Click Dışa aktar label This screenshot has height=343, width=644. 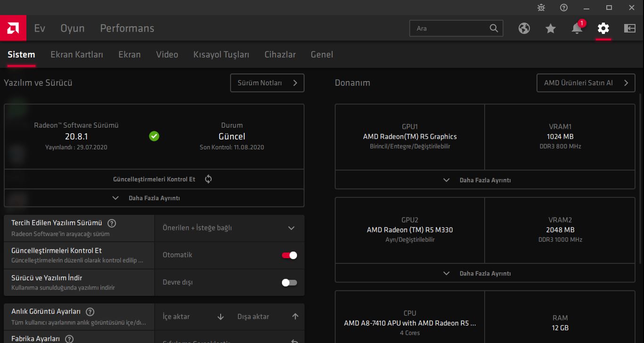(x=253, y=317)
